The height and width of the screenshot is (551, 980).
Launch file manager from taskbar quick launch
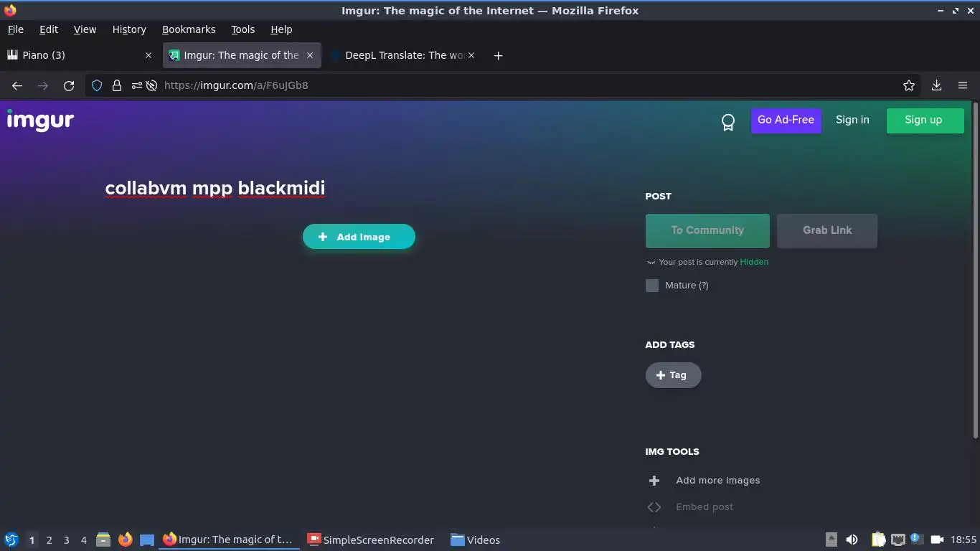click(103, 540)
